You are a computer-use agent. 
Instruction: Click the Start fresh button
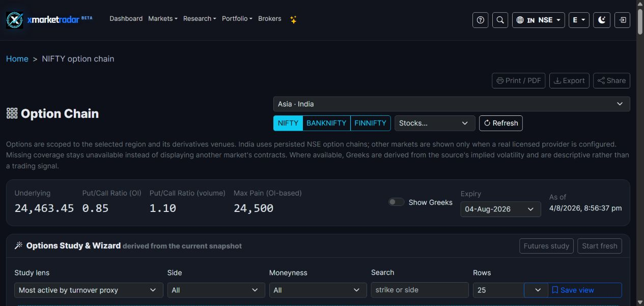[599, 246]
